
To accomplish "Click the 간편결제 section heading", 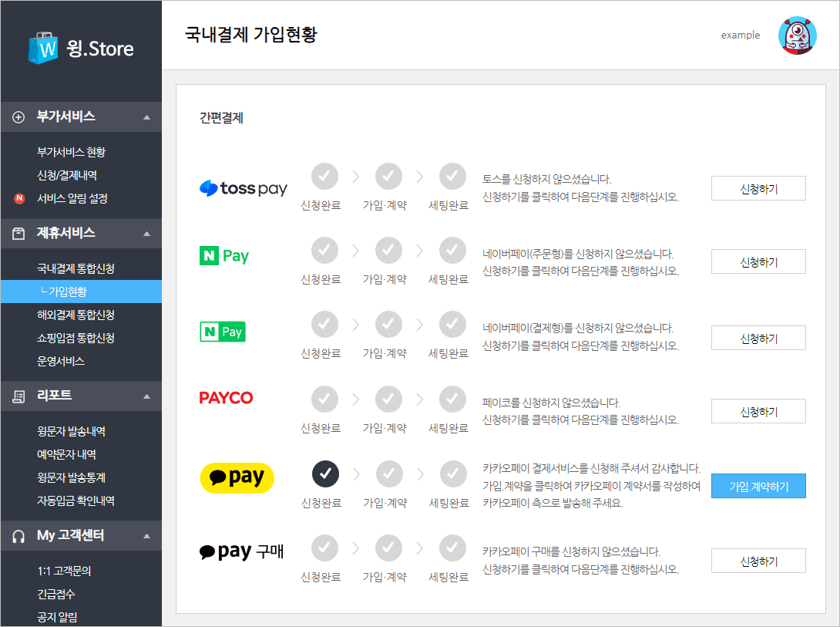I will pos(221,118).
